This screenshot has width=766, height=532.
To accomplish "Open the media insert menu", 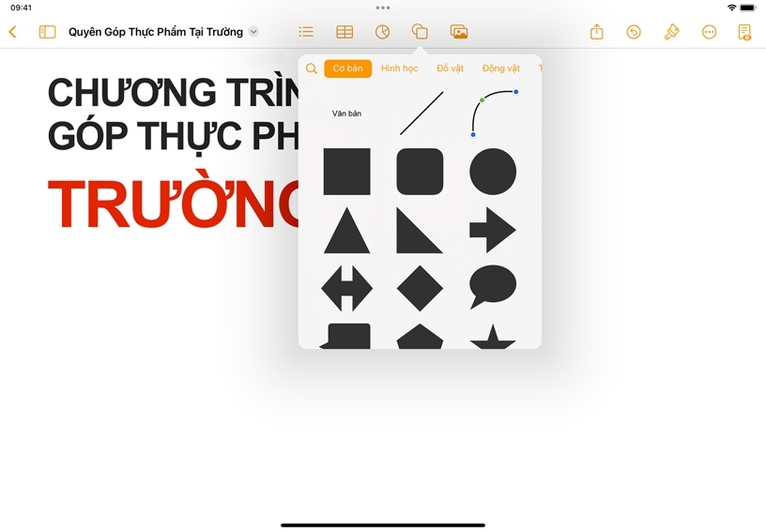I will pos(459,32).
